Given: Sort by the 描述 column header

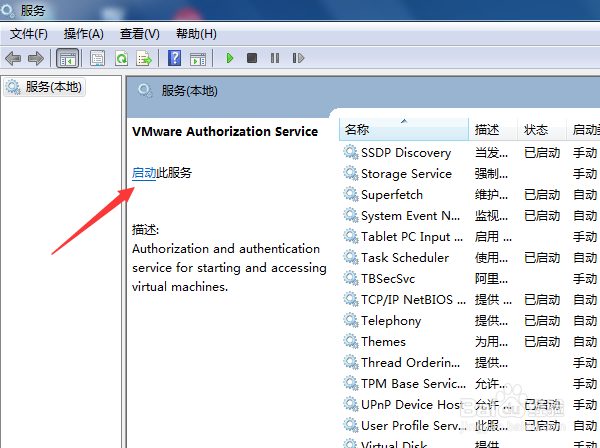Looking at the screenshot, I should pos(493,130).
